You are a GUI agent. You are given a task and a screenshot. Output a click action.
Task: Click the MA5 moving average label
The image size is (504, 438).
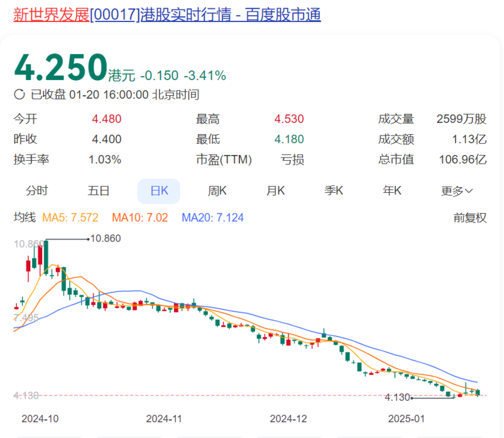(71, 218)
